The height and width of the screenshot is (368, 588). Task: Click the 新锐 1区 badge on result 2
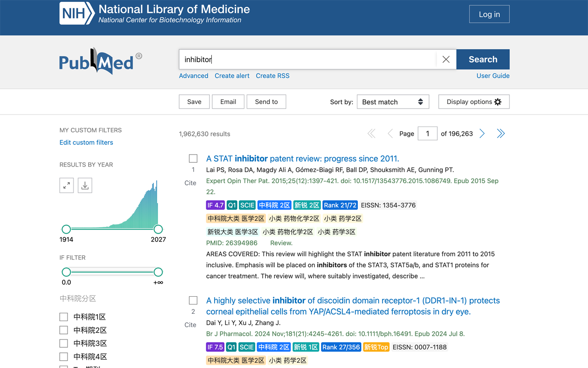pos(306,347)
